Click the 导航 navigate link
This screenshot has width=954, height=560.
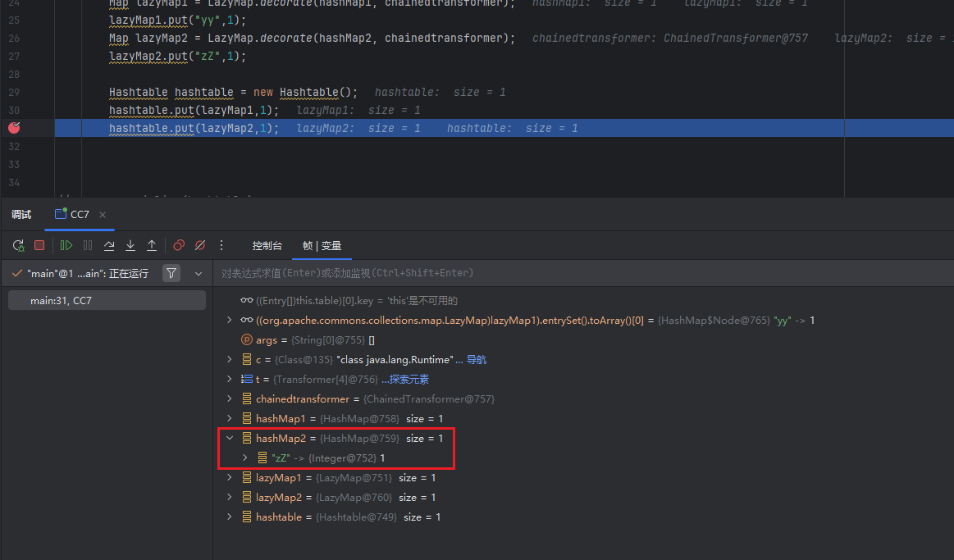tap(477, 360)
